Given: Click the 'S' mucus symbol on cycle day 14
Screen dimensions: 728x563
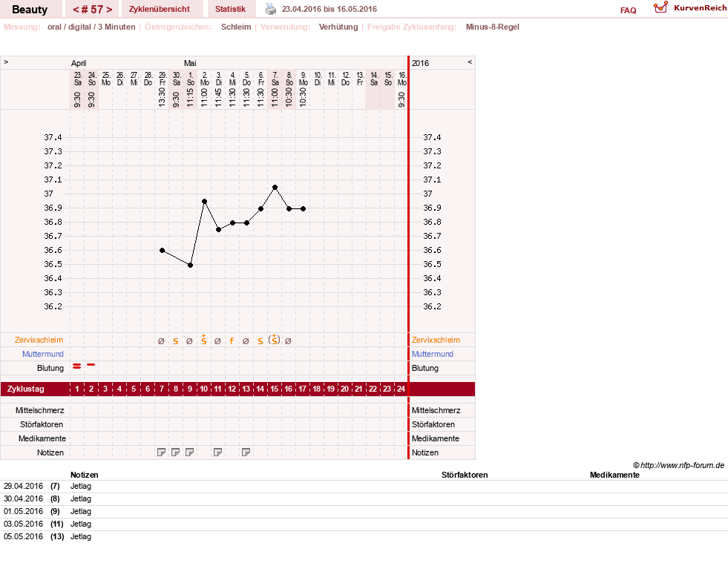Looking at the screenshot, I should pos(260,341).
